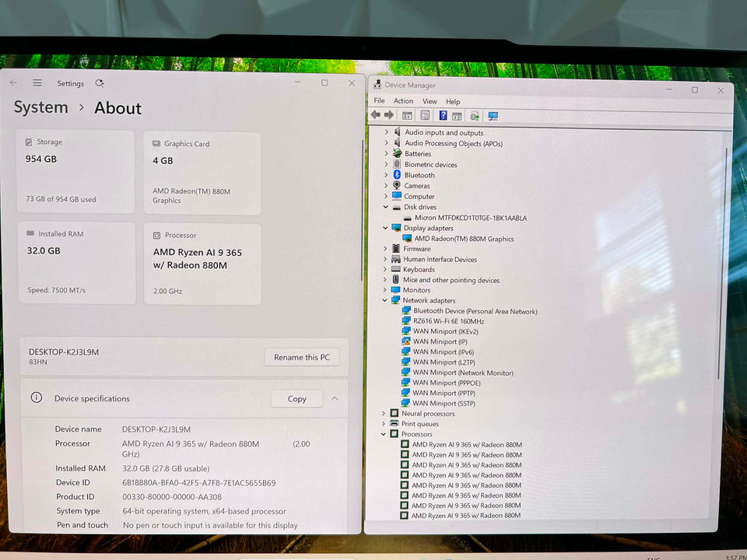Viewport: 747px width, 560px height.
Task: Expand the Neural processors node
Action: 384,413
